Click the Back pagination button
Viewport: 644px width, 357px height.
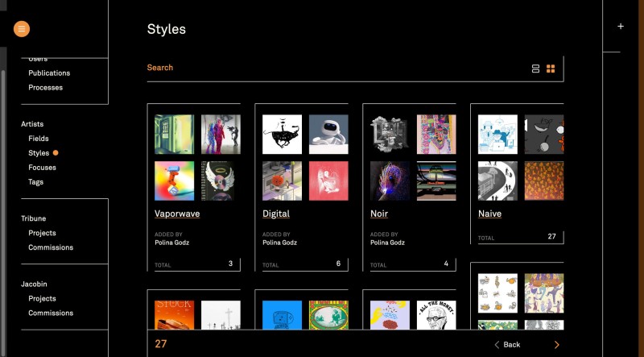tap(506, 345)
